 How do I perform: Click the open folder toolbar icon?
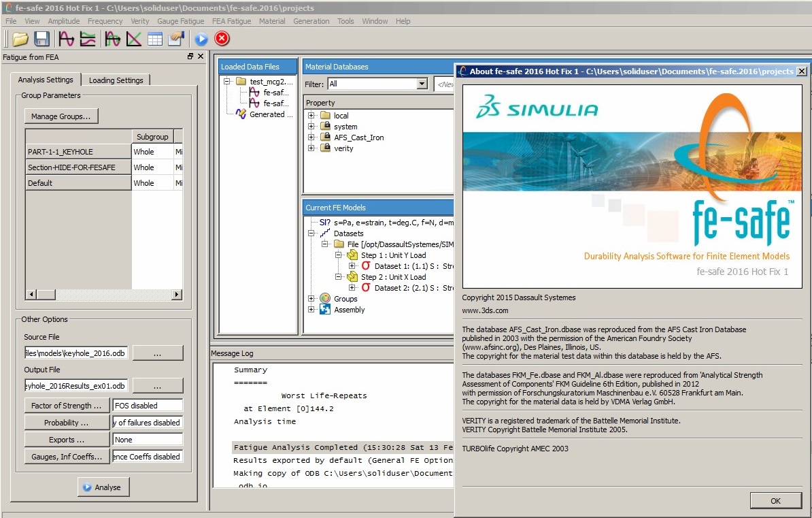20,39
